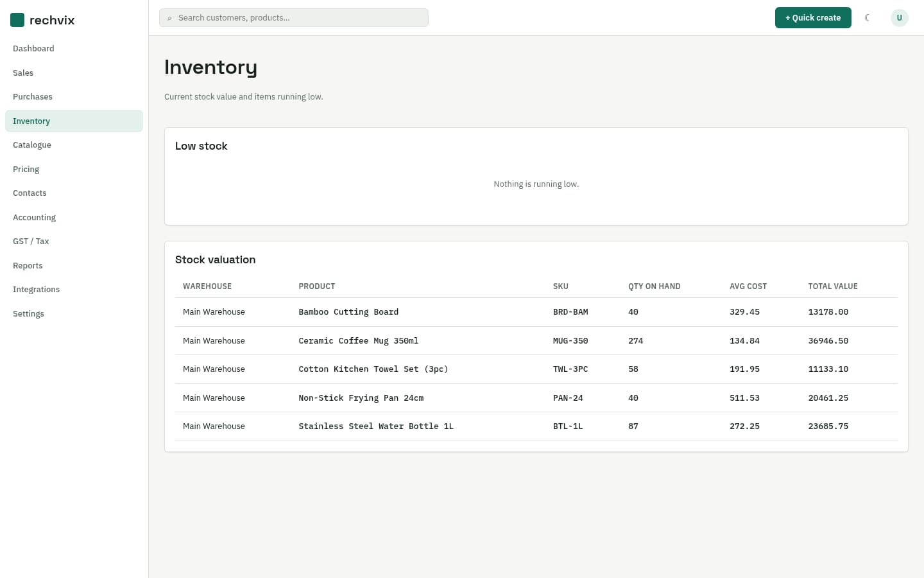Viewport: 924px width, 578px height.
Task: Click average cost 511.53
Action: (x=744, y=398)
